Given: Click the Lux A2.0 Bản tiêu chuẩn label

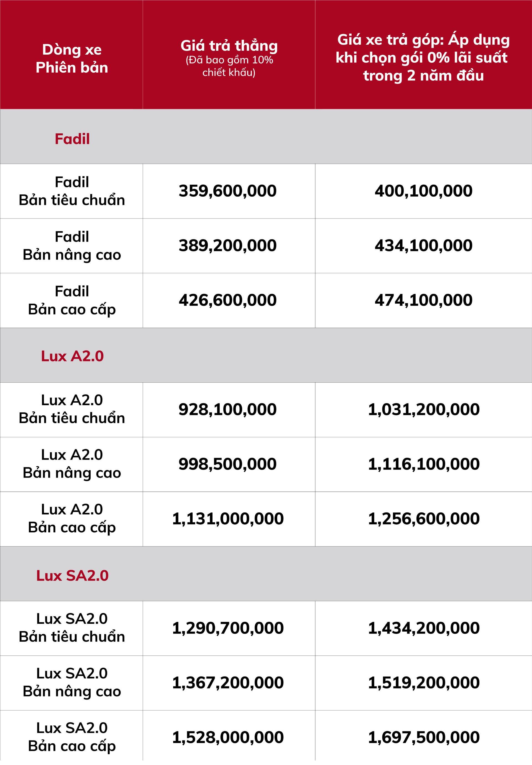Looking at the screenshot, I should 72,409.
